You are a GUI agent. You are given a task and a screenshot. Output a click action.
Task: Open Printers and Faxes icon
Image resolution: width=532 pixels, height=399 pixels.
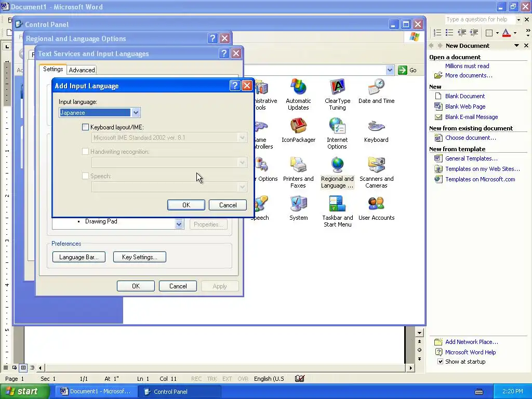(298, 172)
